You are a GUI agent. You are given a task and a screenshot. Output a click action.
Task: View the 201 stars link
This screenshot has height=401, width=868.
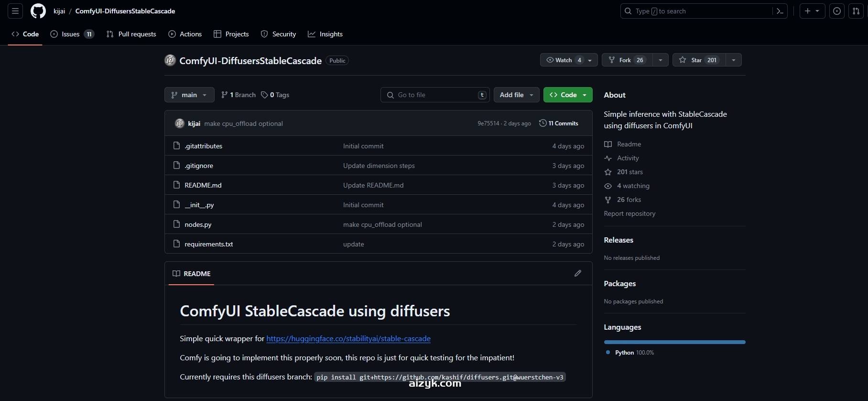click(x=624, y=172)
